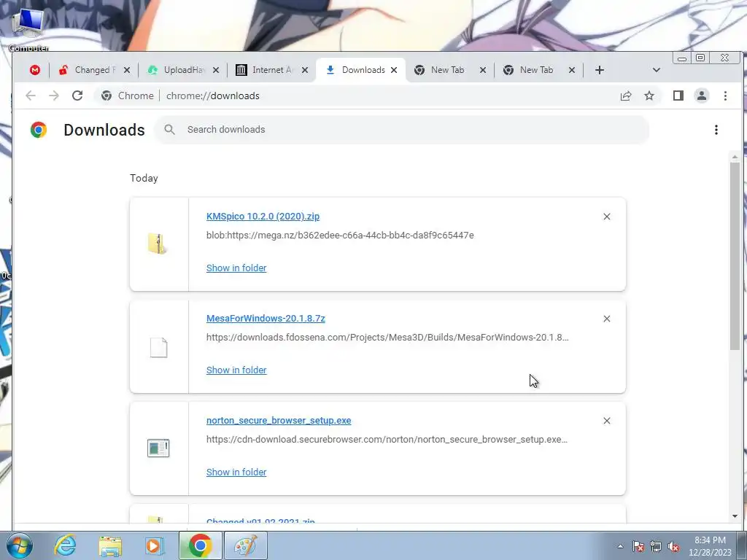Select the first New Tab
Screen dimensions: 747x560
[x=447, y=70]
